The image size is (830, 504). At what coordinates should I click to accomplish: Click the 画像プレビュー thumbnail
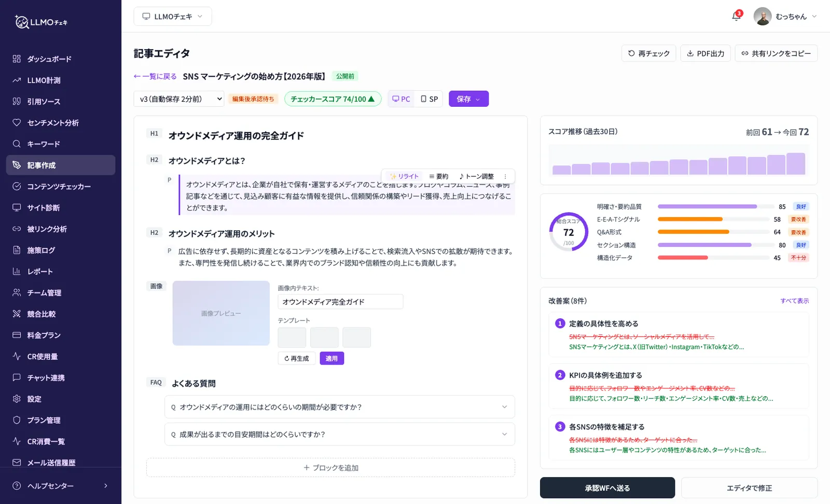coord(221,313)
